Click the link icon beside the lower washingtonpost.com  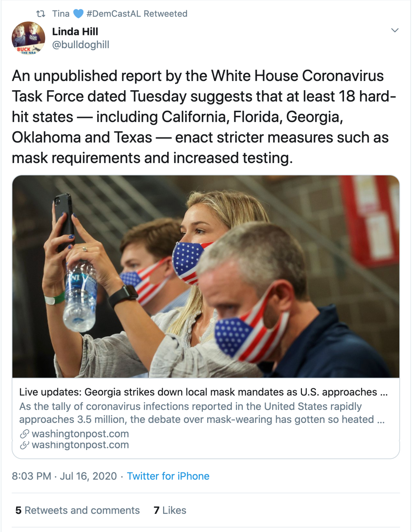[x=24, y=445]
